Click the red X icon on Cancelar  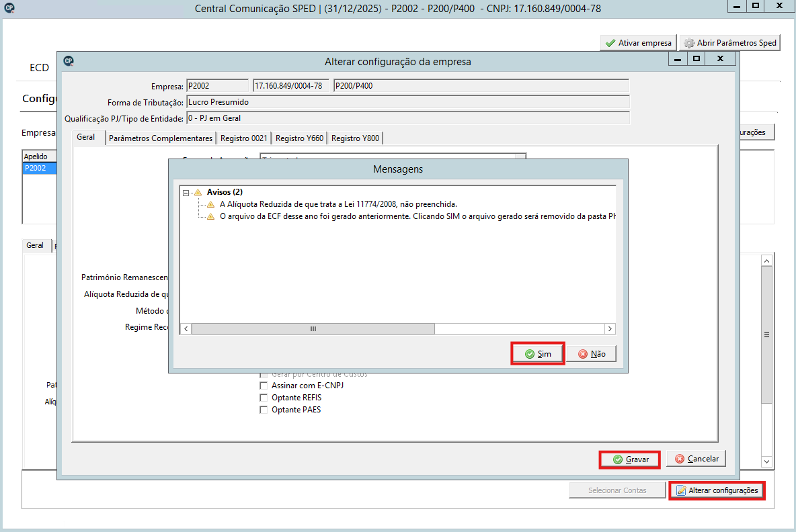(679, 459)
